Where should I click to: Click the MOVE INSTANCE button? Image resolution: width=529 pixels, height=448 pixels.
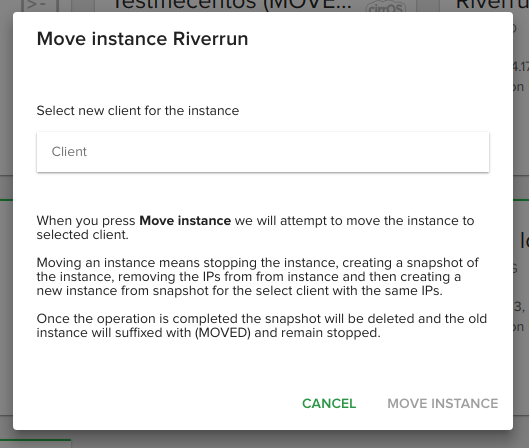click(x=443, y=403)
